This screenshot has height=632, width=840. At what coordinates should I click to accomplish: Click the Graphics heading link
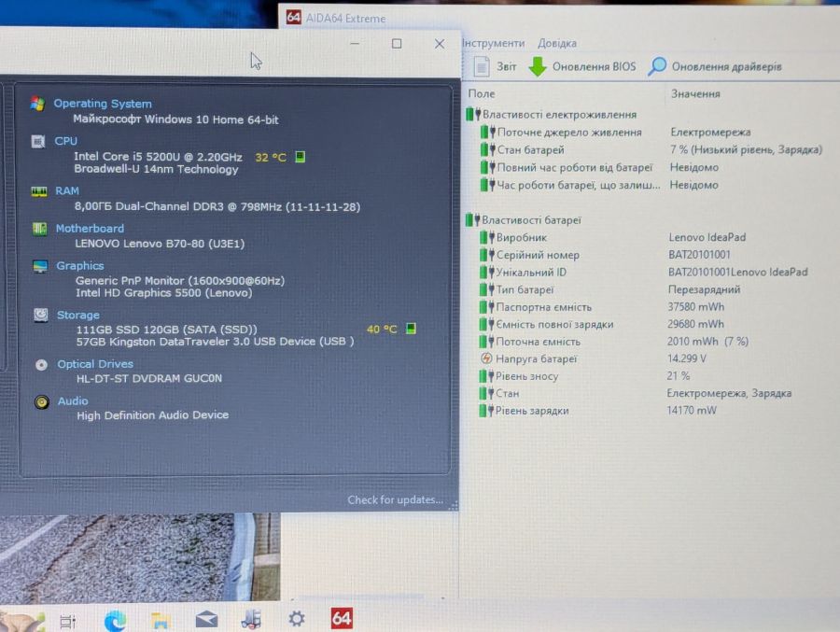coord(80,266)
